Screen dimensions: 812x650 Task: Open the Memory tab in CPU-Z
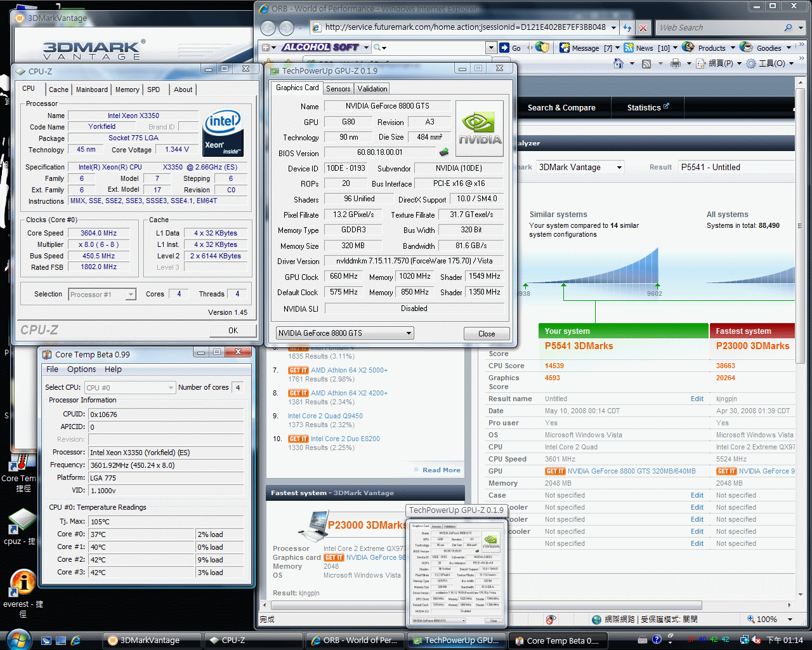click(128, 90)
